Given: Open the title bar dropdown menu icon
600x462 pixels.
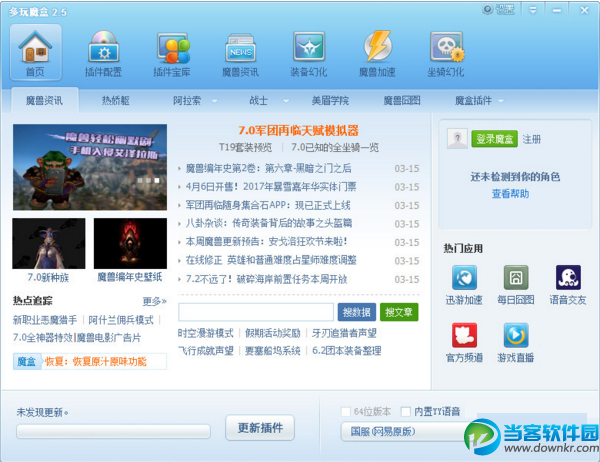Looking at the screenshot, I should [x=533, y=10].
